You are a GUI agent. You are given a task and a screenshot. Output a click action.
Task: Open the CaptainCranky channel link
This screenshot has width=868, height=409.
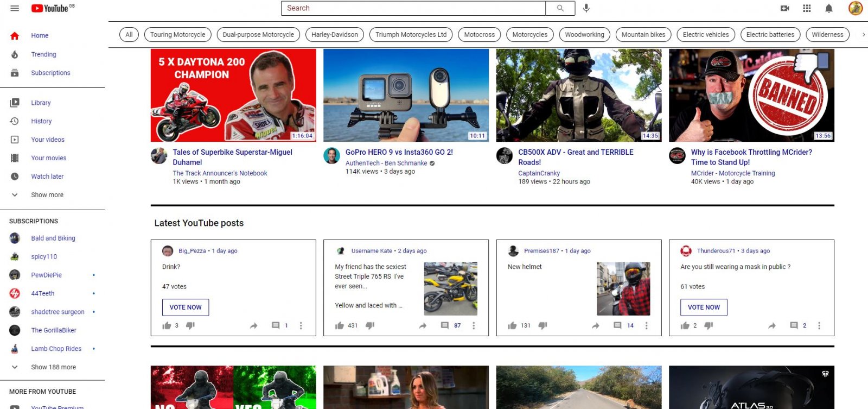539,173
